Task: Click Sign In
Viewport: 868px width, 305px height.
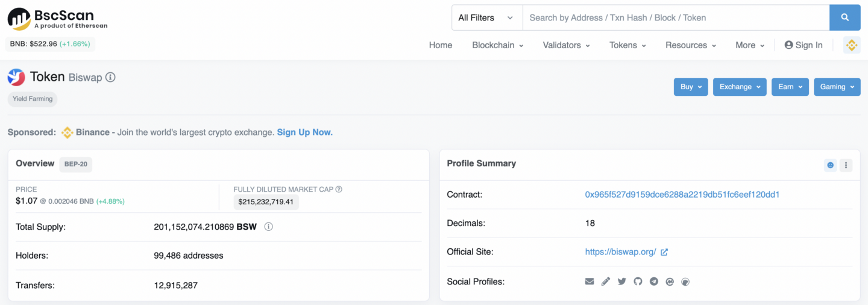Action: tap(804, 45)
